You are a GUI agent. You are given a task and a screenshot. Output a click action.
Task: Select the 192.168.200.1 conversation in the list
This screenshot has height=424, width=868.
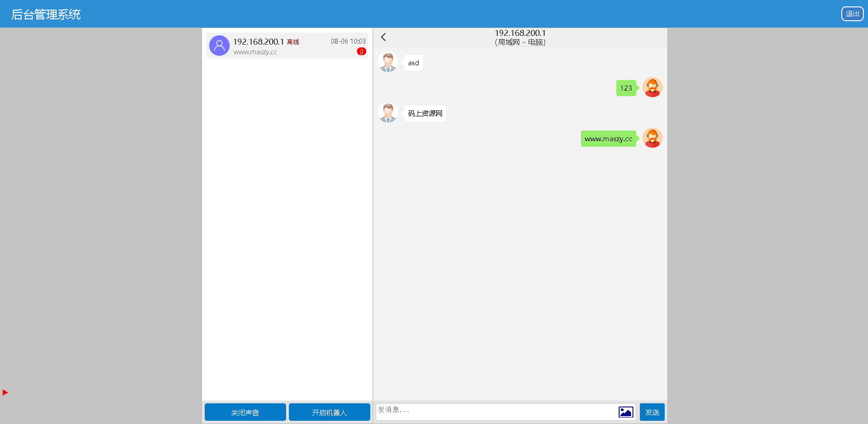pos(287,46)
